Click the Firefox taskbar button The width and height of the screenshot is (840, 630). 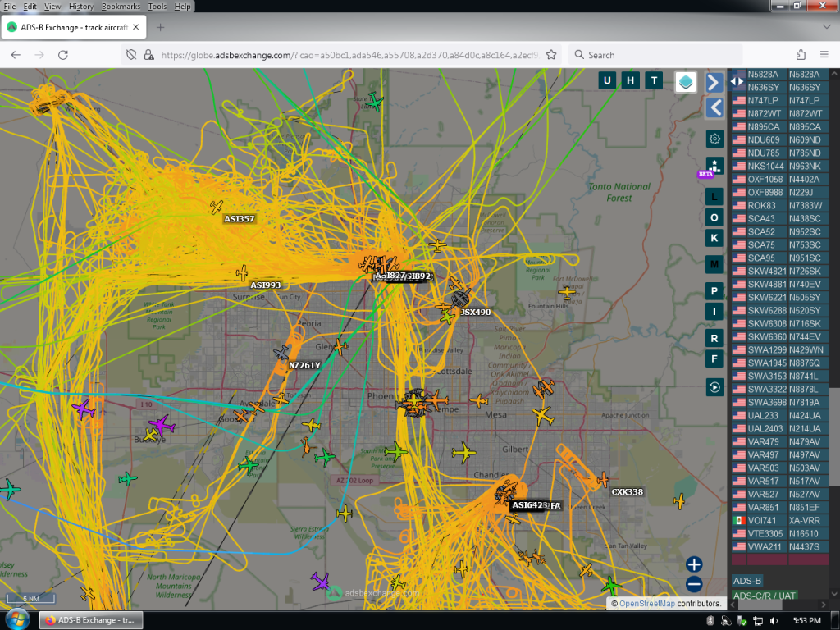tap(91, 620)
